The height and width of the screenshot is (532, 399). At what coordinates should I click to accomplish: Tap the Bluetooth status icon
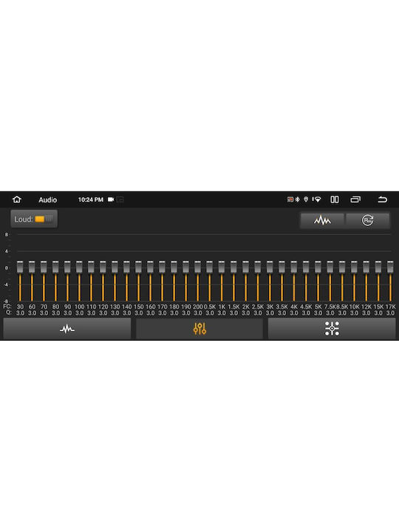[x=298, y=199]
